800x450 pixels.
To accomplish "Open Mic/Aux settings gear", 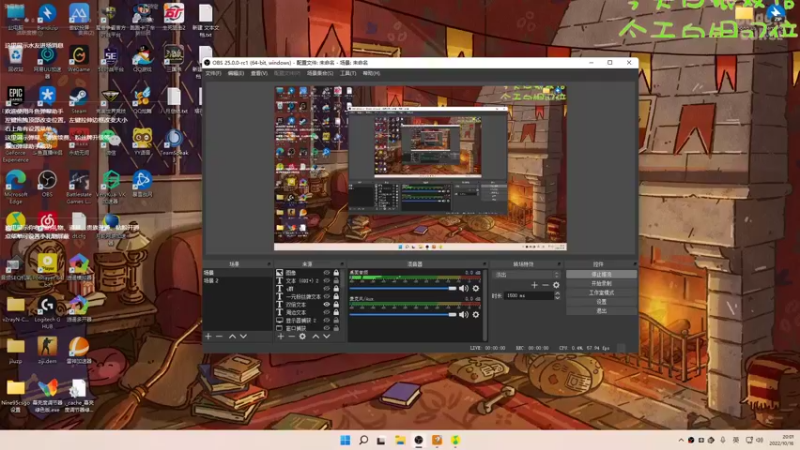I will (x=476, y=315).
